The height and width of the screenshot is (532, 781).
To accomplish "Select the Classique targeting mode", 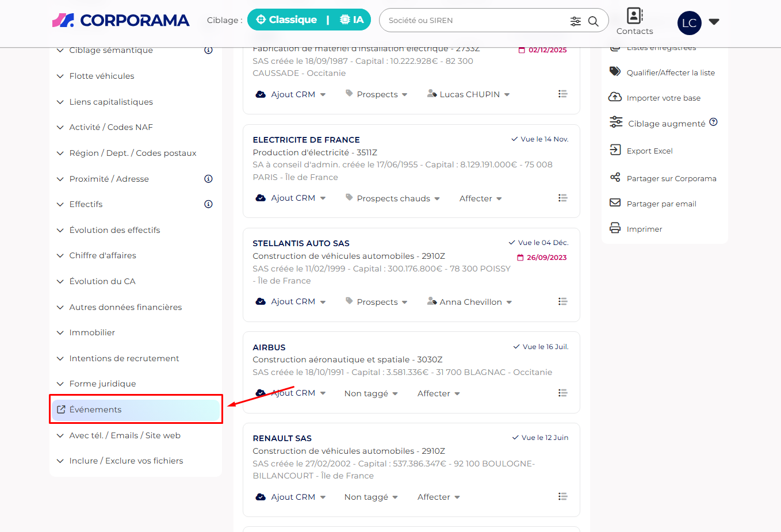I will (x=286, y=20).
